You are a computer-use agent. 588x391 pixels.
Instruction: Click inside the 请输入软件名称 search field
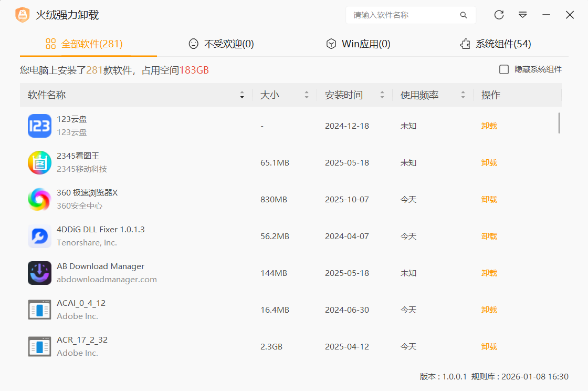(404, 15)
